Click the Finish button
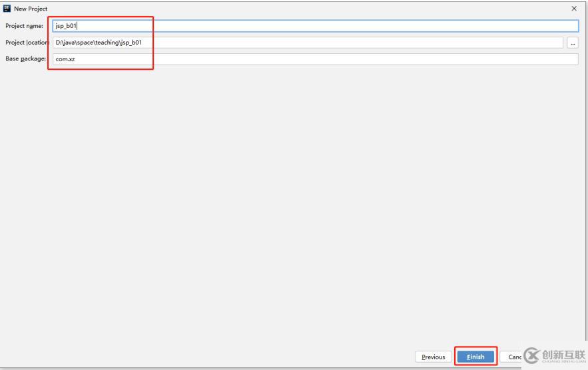 point(475,357)
